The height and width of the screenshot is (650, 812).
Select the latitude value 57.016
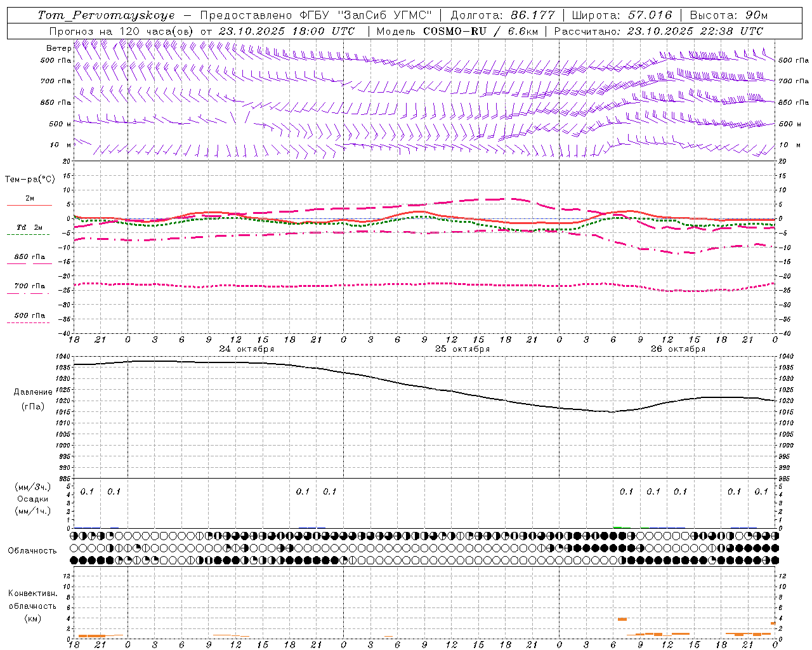(x=650, y=15)
